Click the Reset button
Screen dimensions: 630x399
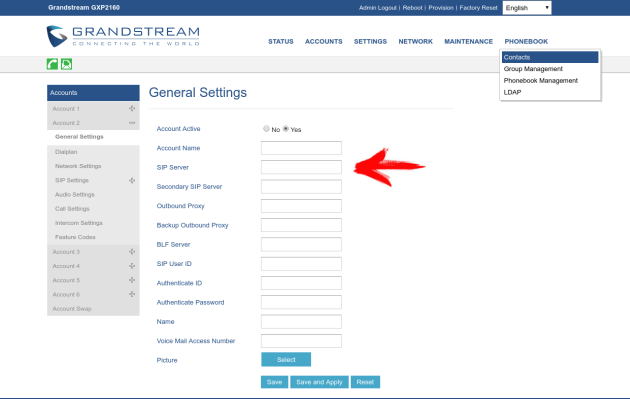pos(365,382)
